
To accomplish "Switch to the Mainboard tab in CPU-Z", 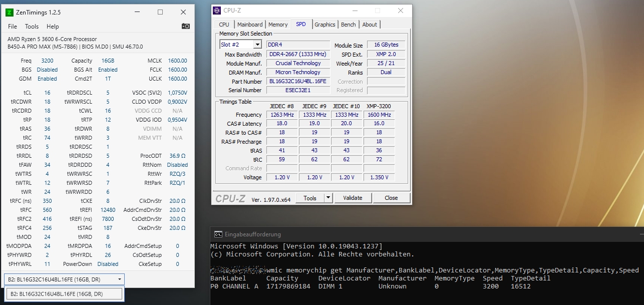I will [x=250, y=25].
